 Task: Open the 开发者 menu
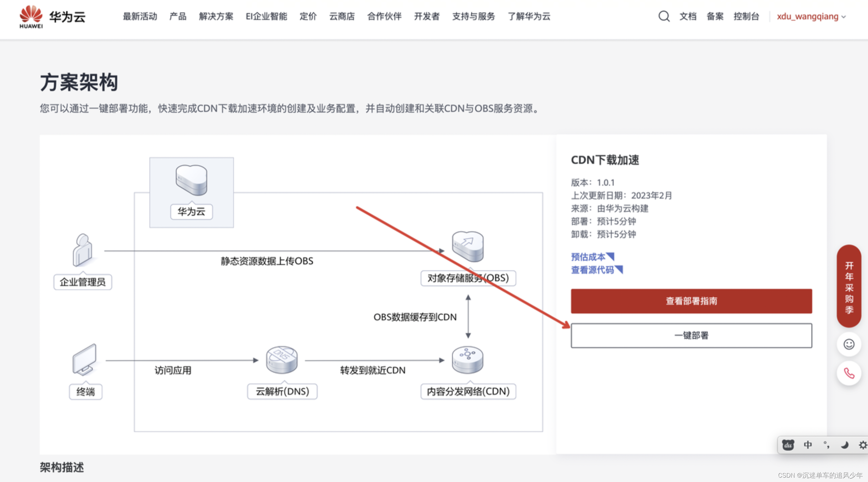point(427,16)
